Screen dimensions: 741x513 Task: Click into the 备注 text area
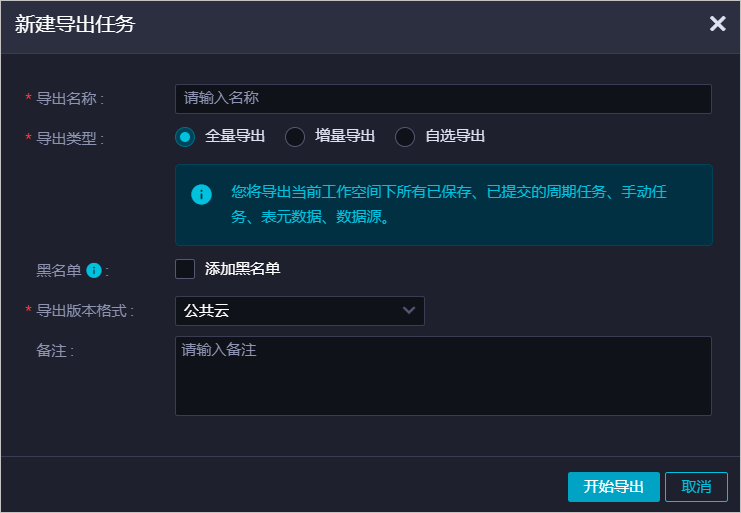442,375
